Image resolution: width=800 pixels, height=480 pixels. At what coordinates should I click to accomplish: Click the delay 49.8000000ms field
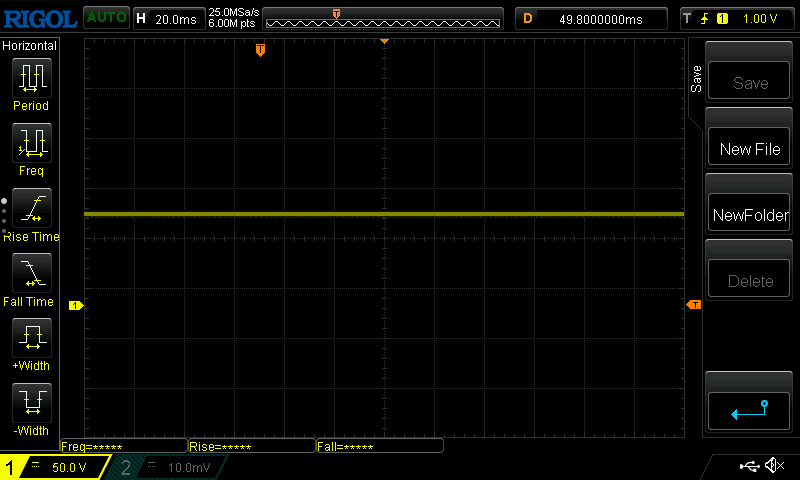[592, 19]
